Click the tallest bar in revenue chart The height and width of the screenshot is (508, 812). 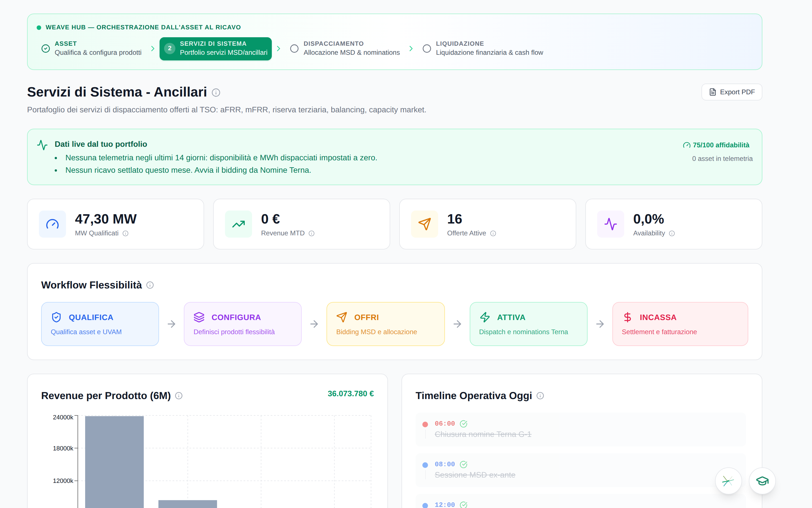tap(114, 462)
